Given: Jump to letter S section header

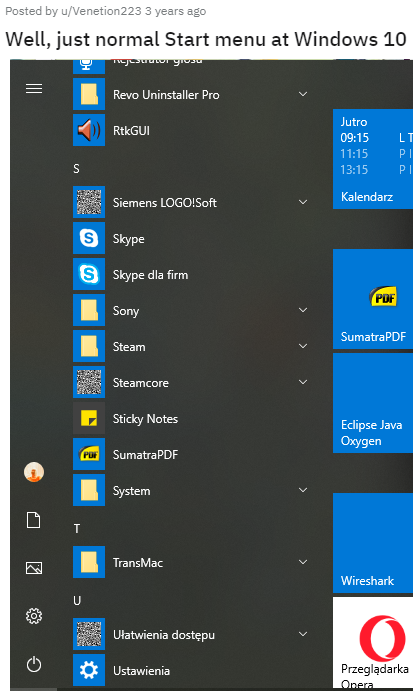Looking at the screenshot, I should (76, 169).
